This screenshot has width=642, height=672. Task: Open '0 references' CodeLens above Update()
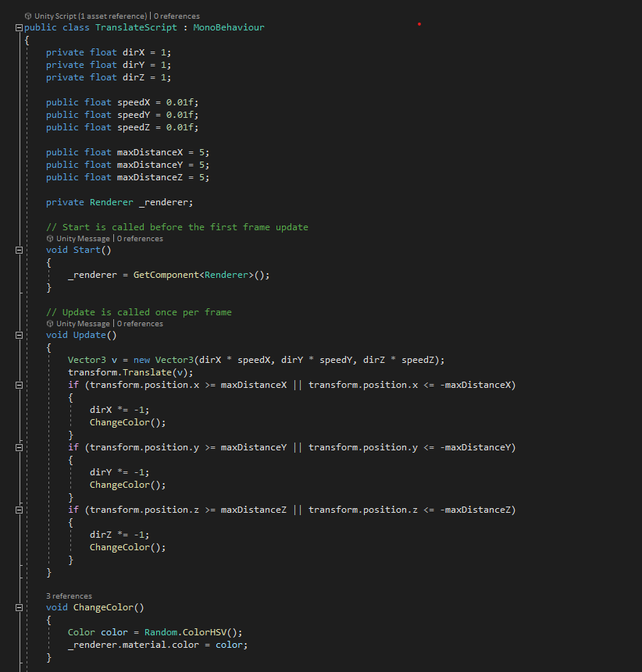click(141, 324)
